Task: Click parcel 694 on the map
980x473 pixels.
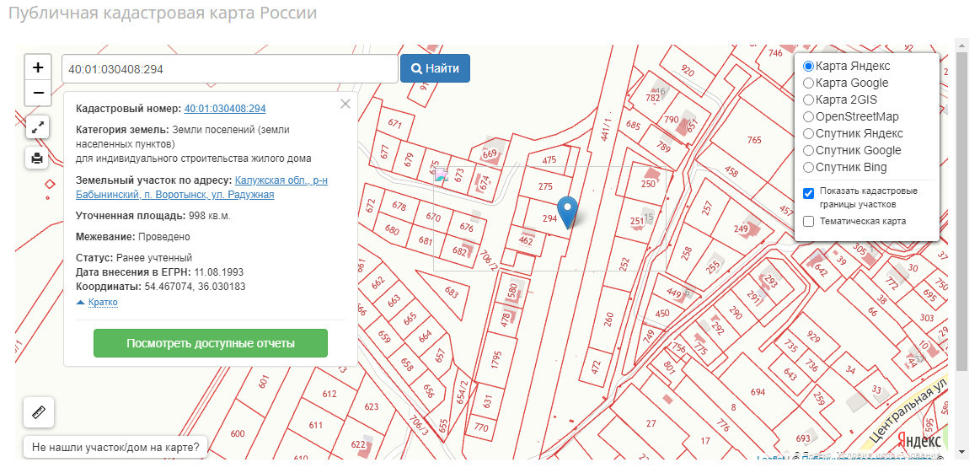Action: click(758, 392)
